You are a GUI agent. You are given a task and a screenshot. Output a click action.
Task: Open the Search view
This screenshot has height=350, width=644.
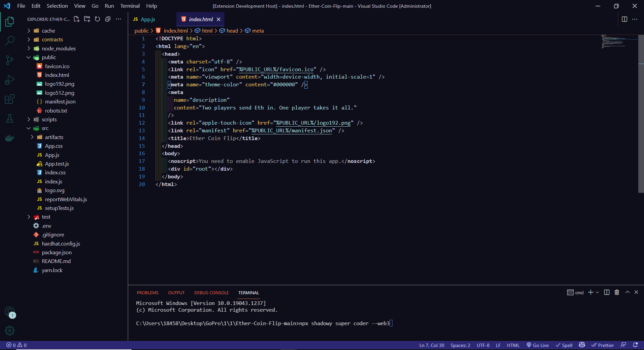(10, 41)
